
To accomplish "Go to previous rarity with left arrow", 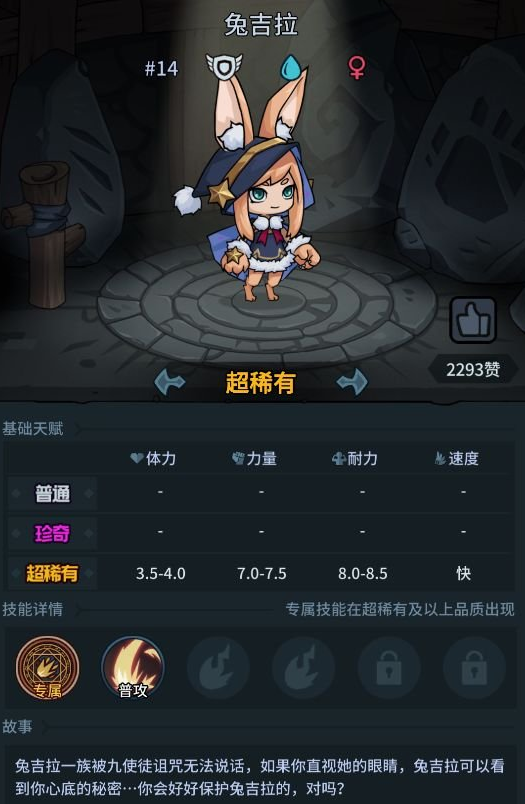I will pyautogui.click(x=170, y=383).
